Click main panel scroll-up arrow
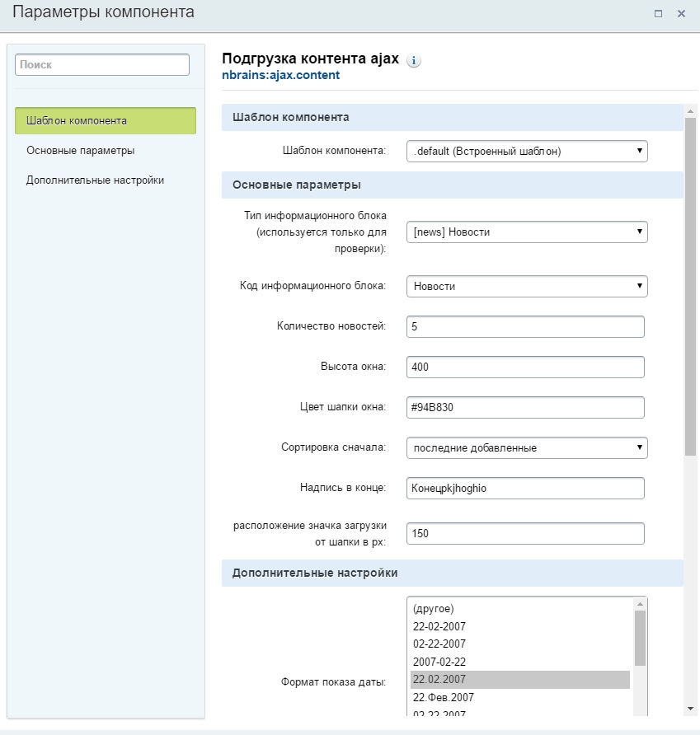The height and width of the screenshot is (735, 700). (690, 111)
